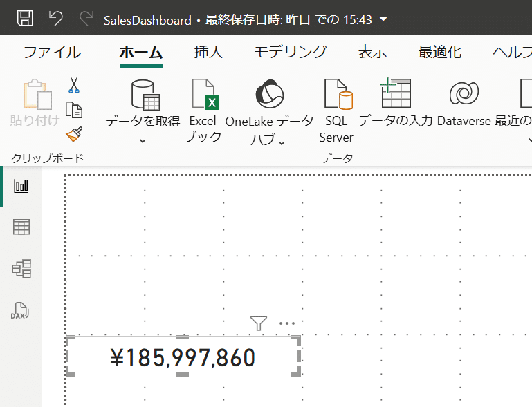Open the ファイル menu
The height and width of the screenshot is (407, 532).
coord(53,53)
